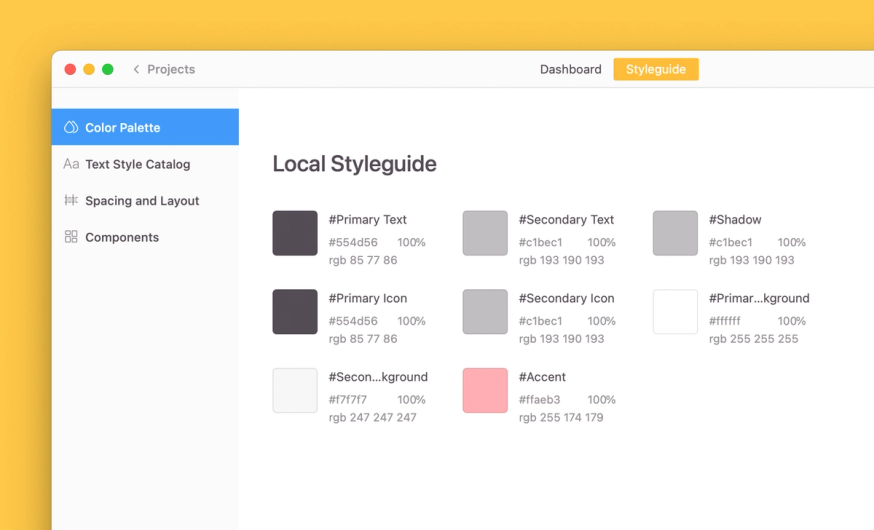Go back to Projects
Image resolution: width=874 pixels, height=530 pixels.
[171, 69]
